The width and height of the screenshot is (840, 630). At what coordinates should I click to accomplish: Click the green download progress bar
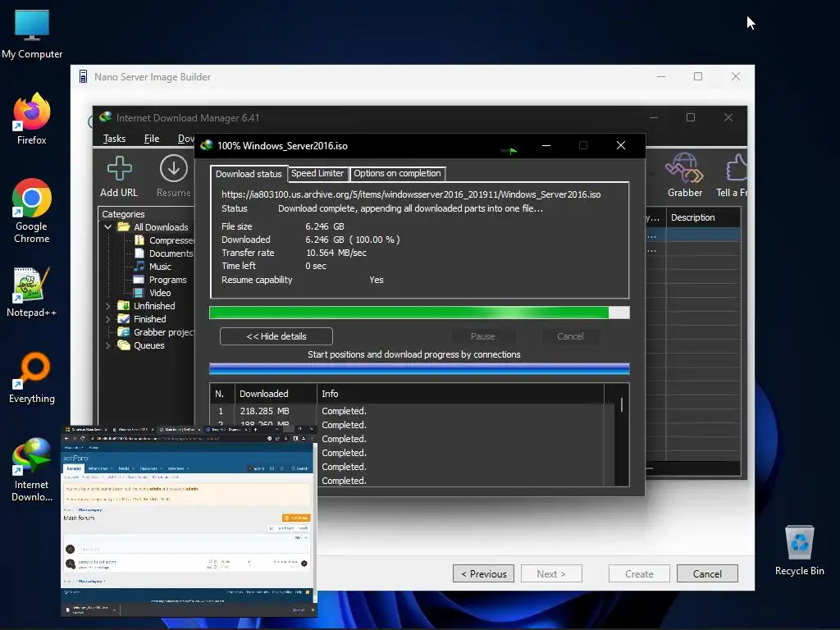(419, 313)
